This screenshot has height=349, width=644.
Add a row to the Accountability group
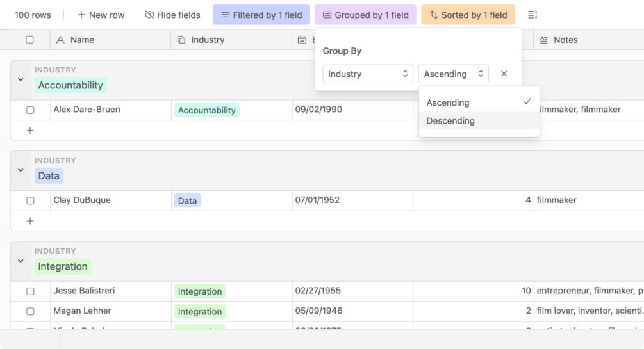pos(30,131)
